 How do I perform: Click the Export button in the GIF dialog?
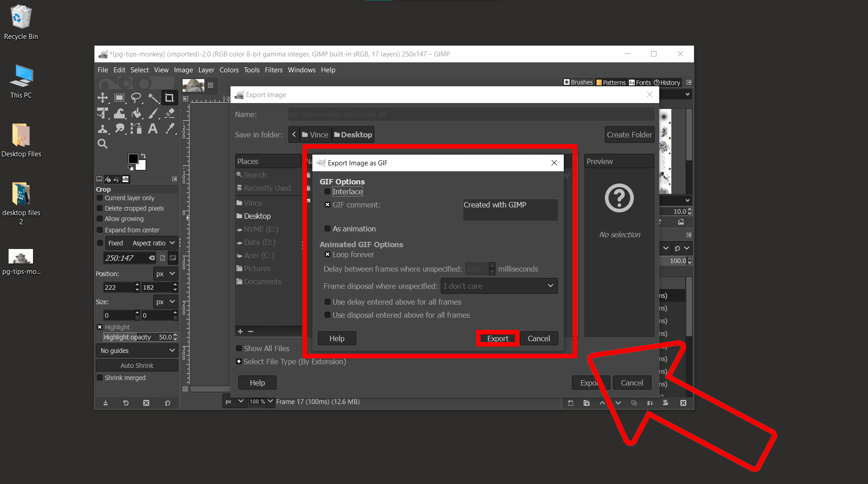coord(497,338)
